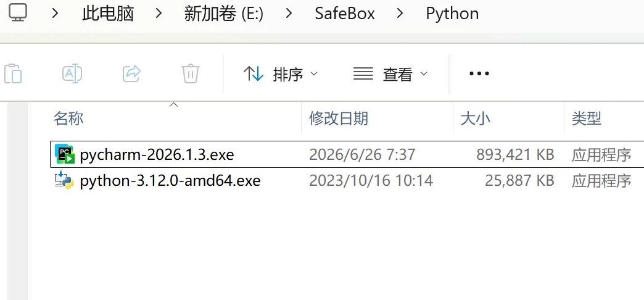Open the 排序 sort dropdown
This screenshot has width=644, height=300.
click(280, 74)
